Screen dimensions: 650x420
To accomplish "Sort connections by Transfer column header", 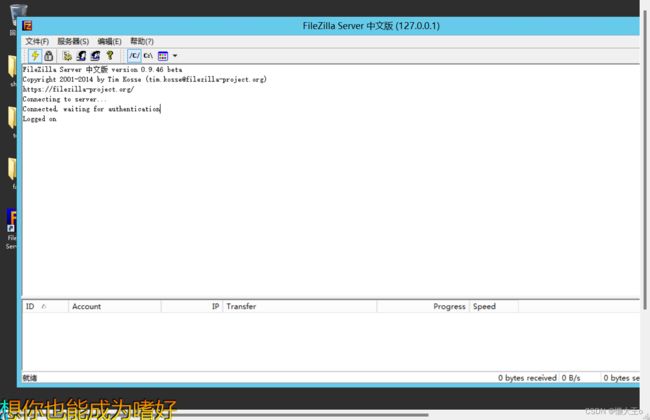I will (300, 306).
